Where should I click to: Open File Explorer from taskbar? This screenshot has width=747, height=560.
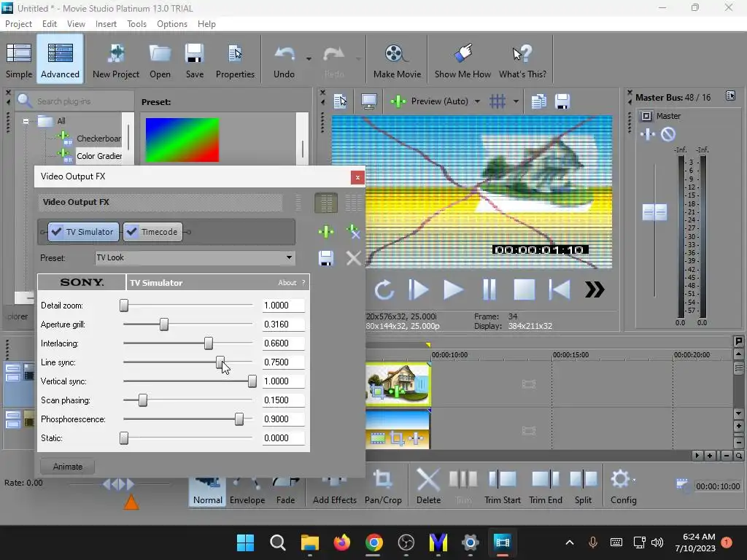pos(309,542)
